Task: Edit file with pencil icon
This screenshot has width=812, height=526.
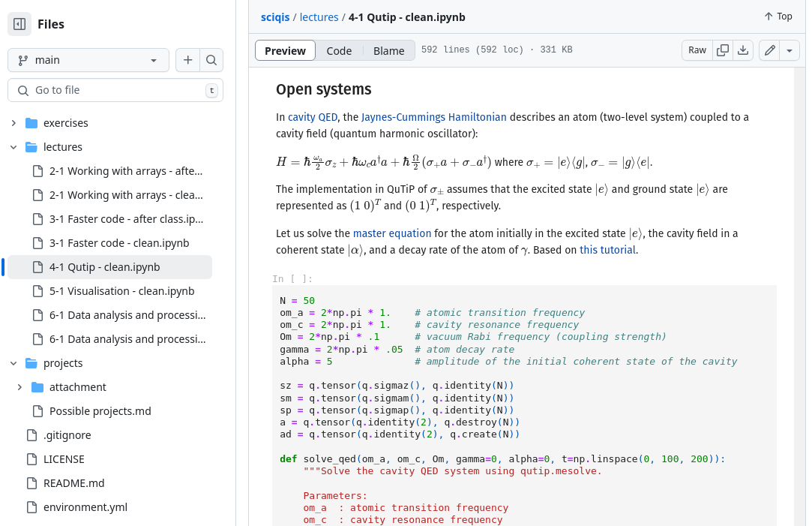Action: (x=769, y=50)
